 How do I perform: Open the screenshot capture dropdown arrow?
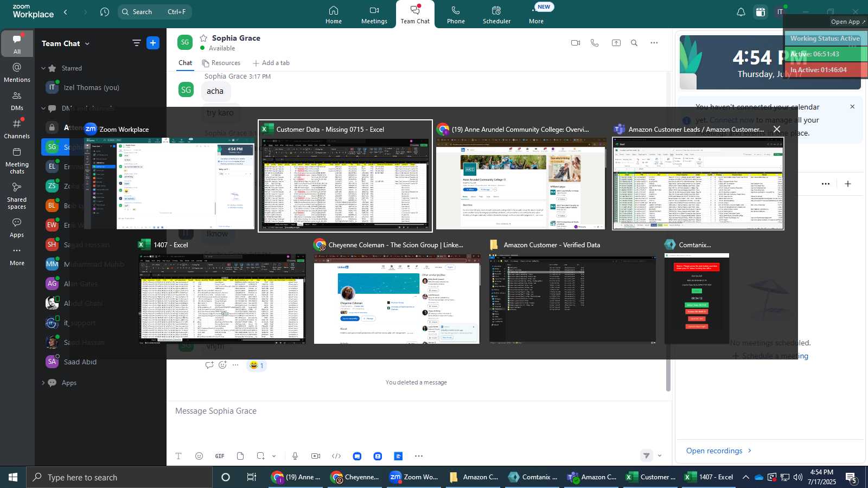[x=274, y=456]
